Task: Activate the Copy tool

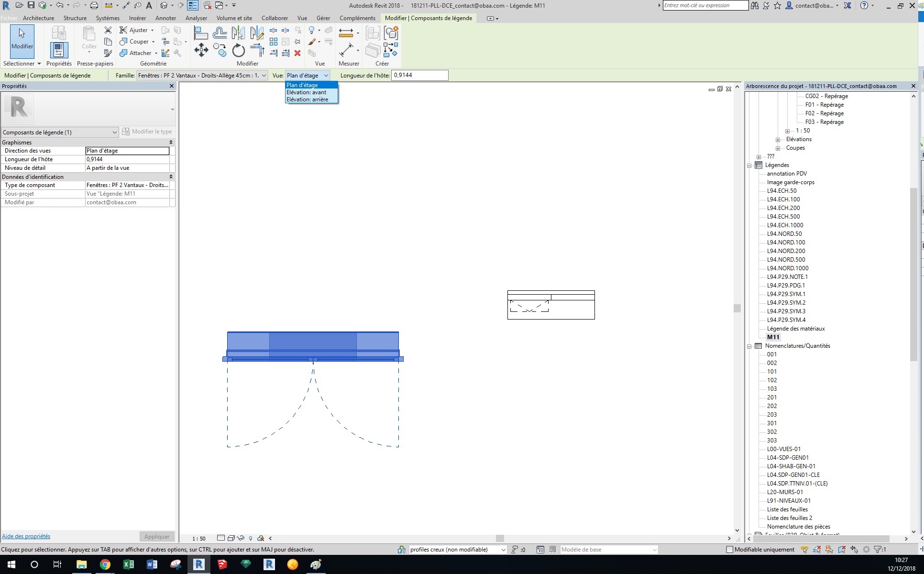Action: (220, 51)
